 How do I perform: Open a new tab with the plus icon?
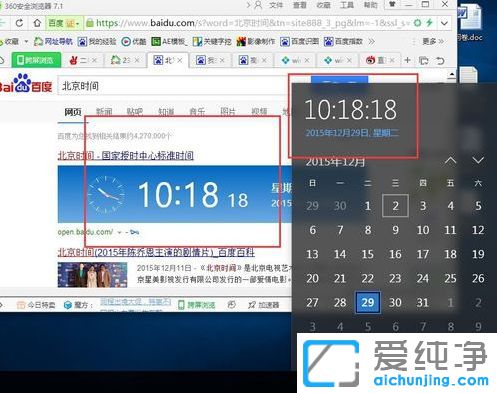click(407, 60)
